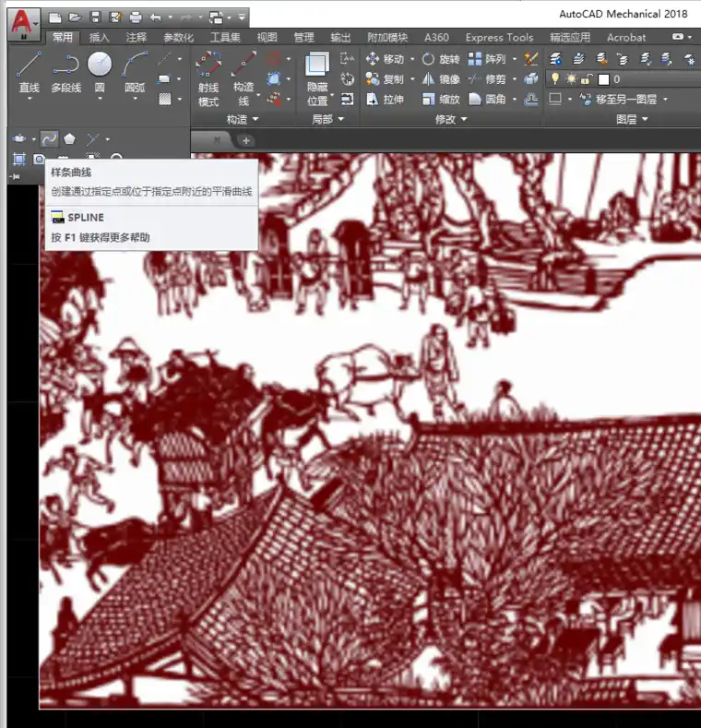Click the 旋转 (Rotate) tool

(x=441, y=59)
